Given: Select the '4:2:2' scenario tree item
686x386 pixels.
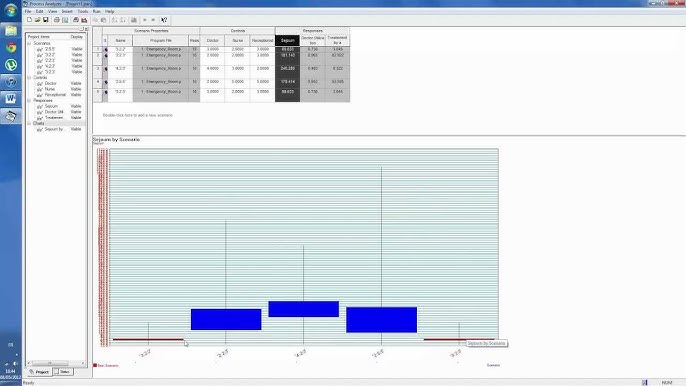Looking at the screenshot, I should [50, 66].
